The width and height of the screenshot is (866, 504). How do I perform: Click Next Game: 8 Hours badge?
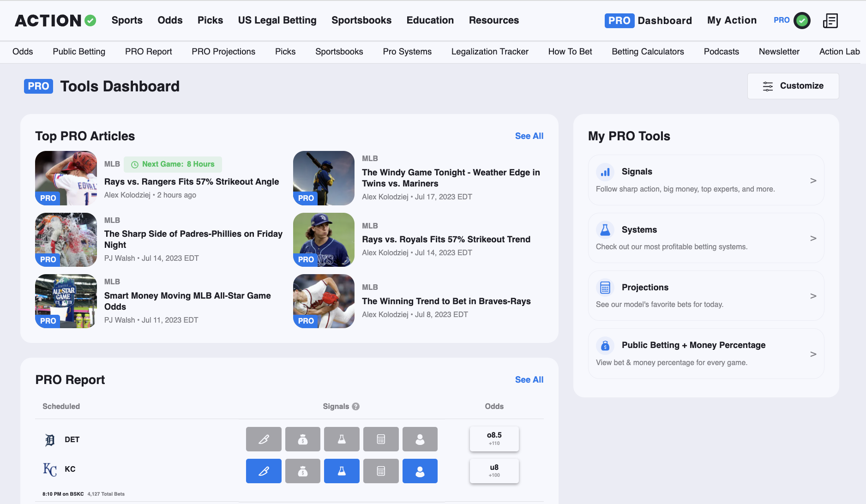click(x=173, y=164)
